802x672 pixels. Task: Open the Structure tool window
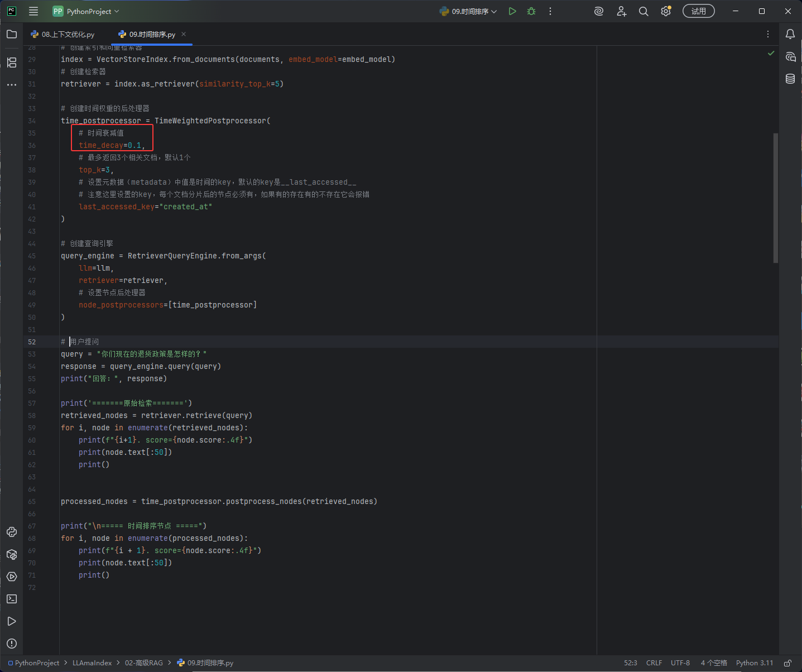point(12,63)
